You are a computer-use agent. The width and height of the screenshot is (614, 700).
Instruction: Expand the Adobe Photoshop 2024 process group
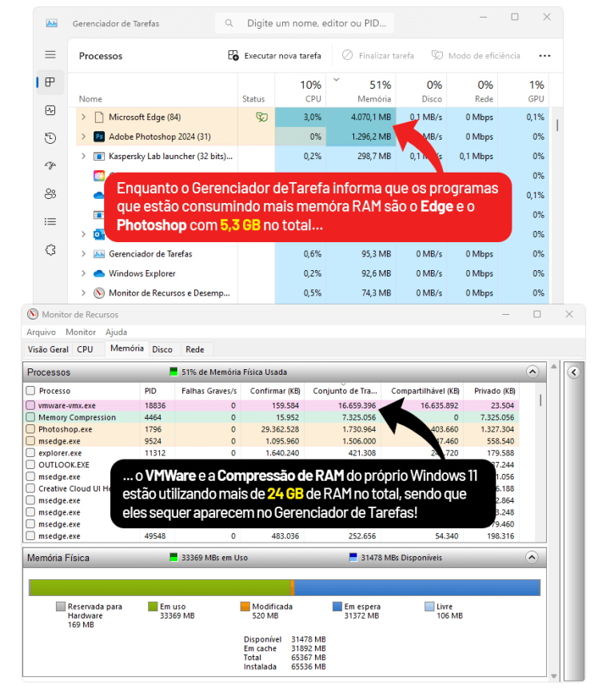tap(83, 137)
